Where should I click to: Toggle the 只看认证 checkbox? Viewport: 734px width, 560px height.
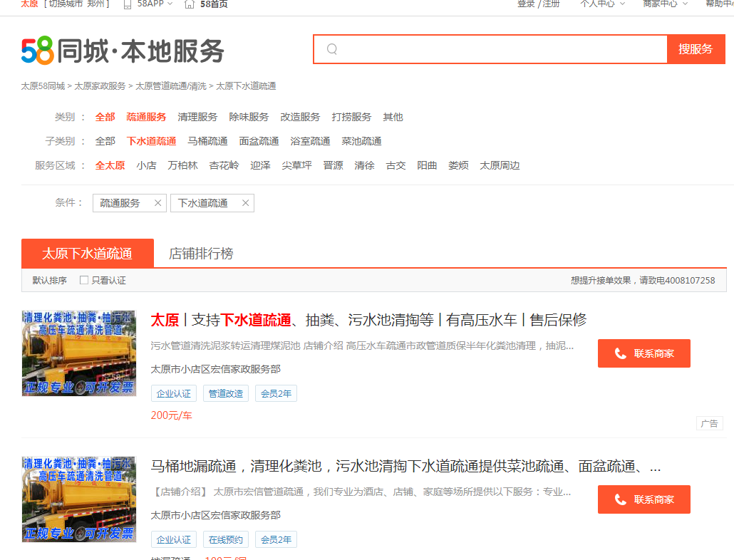(84, 280)
